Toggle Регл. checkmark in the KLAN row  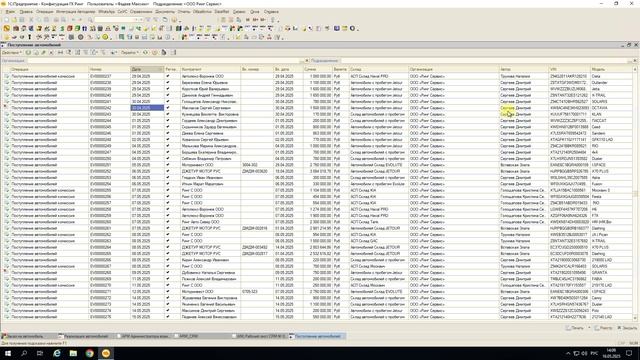168,114
